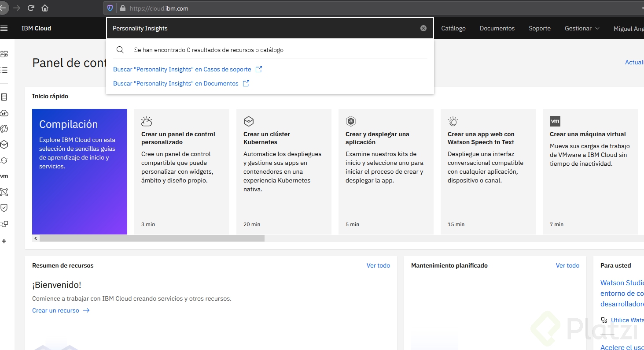Click into the Personality Insights search field
The width and height of the screenshot is (644, 350).
(264, 28)
